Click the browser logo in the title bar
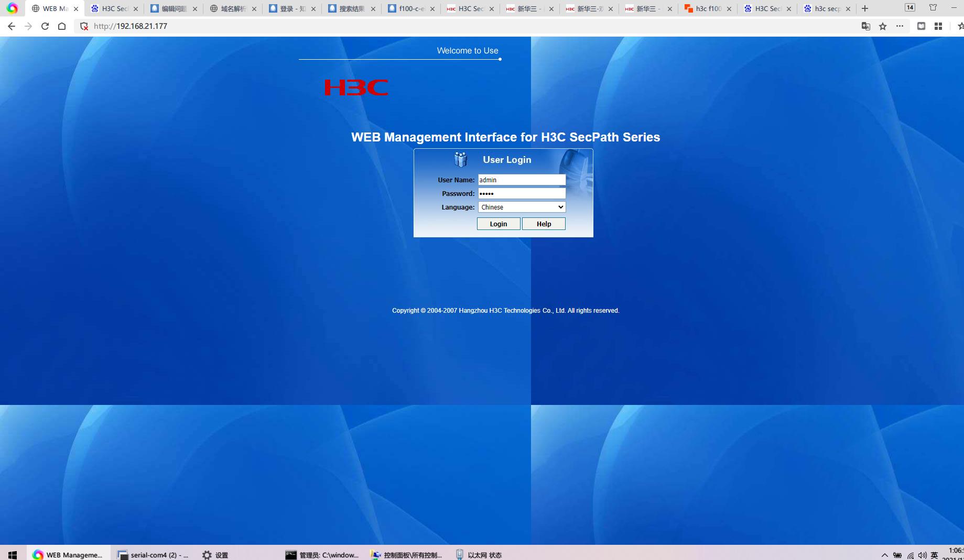 point(12,8)
